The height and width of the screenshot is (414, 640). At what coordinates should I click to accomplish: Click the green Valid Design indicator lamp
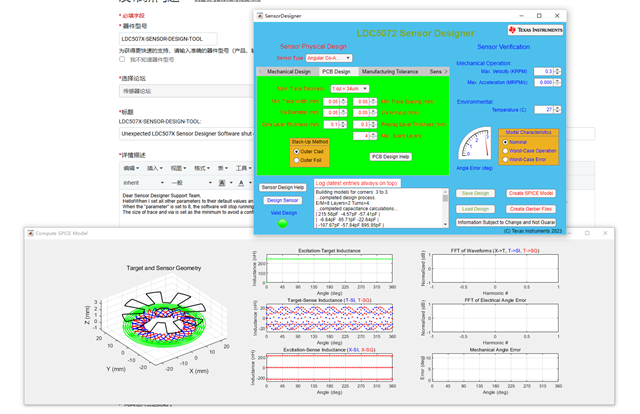coord(282,223)
